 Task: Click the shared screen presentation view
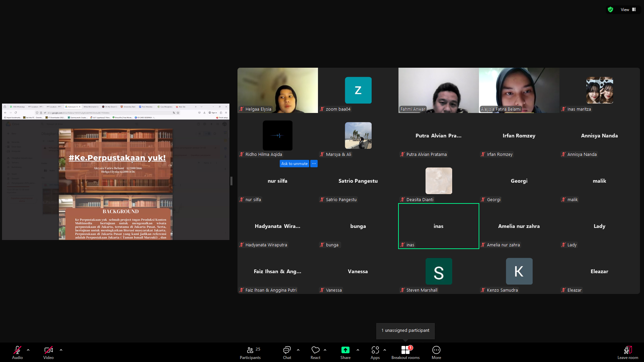116,172
